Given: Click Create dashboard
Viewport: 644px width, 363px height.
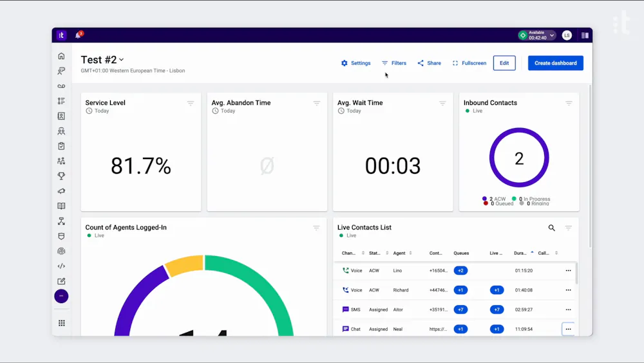Looking at the screenshot, I should point(555,63).
